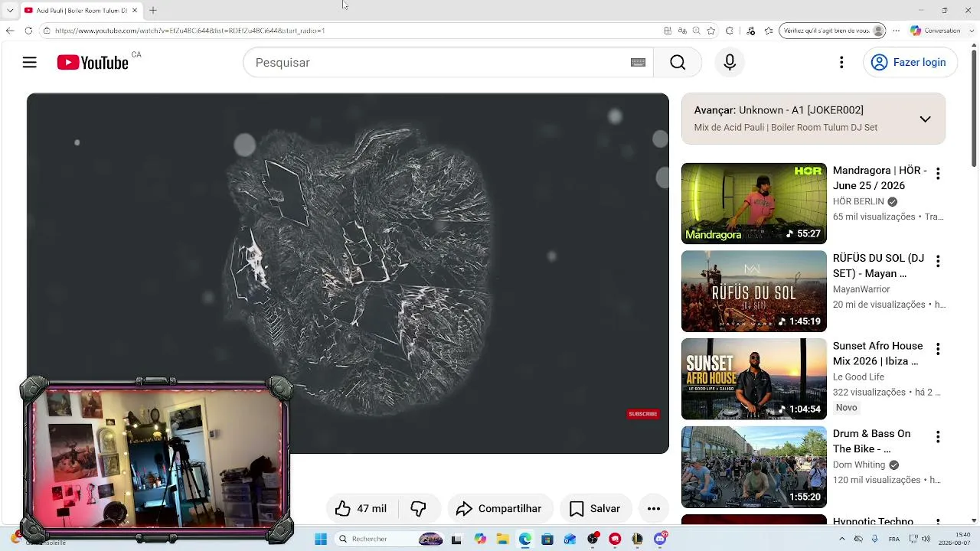Close the Acid Pauli YouTube tab
Screen dimensions: 980x551
(135, 11)
